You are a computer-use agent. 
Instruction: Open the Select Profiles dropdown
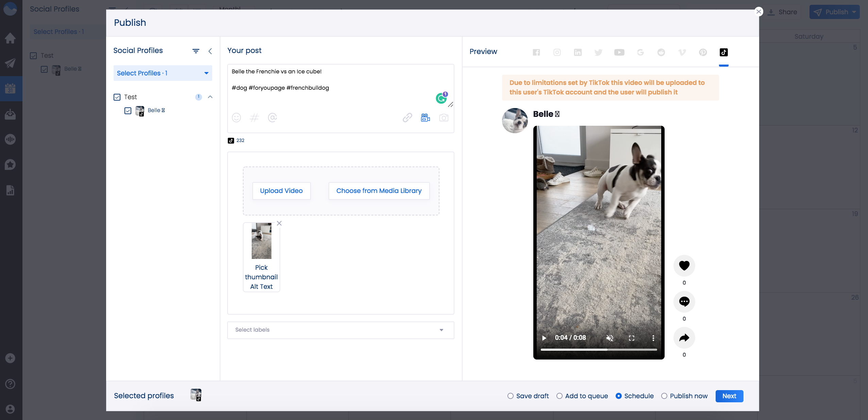point(163,73)
